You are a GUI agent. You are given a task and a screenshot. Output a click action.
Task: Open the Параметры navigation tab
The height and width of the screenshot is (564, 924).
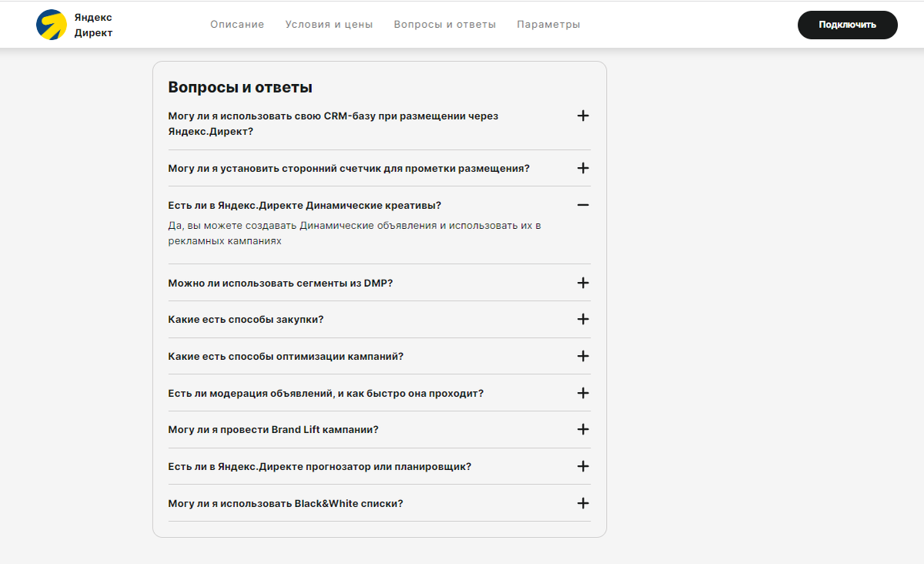[x=549, y=25]
